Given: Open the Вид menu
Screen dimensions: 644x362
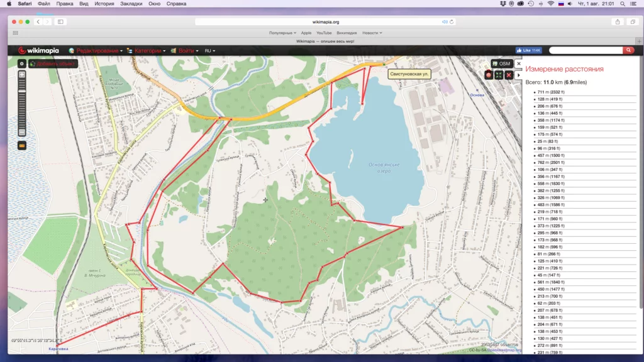Looking at the screenshot, I should 84,4.
